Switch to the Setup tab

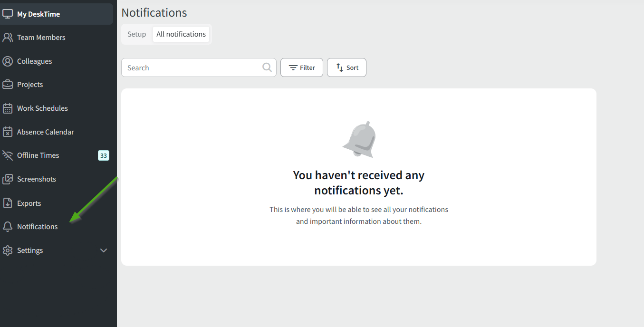coord(136,34)
